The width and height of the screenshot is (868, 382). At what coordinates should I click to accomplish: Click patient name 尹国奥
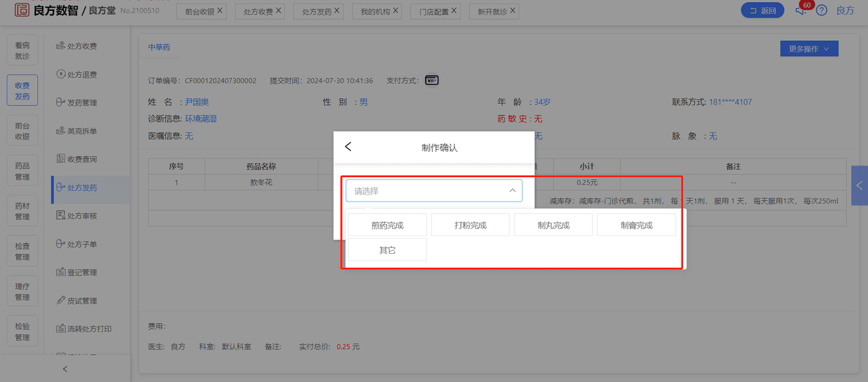click(x=197, y=102)
